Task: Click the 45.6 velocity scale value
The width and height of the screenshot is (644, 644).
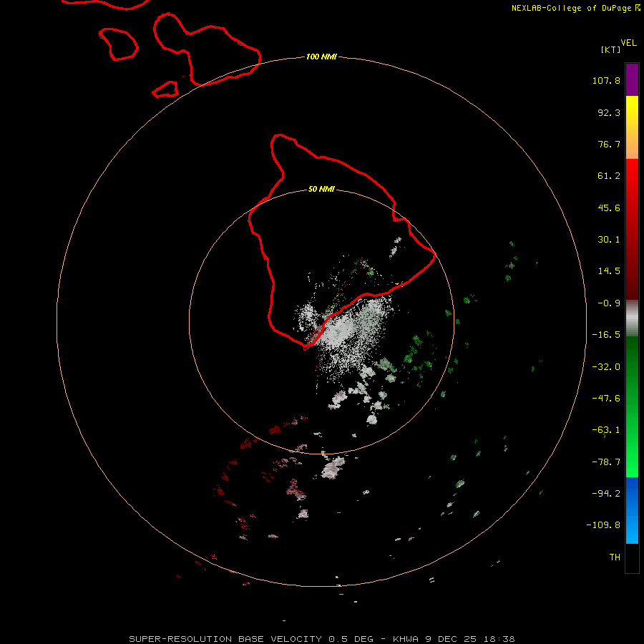Action: (609, 208)
